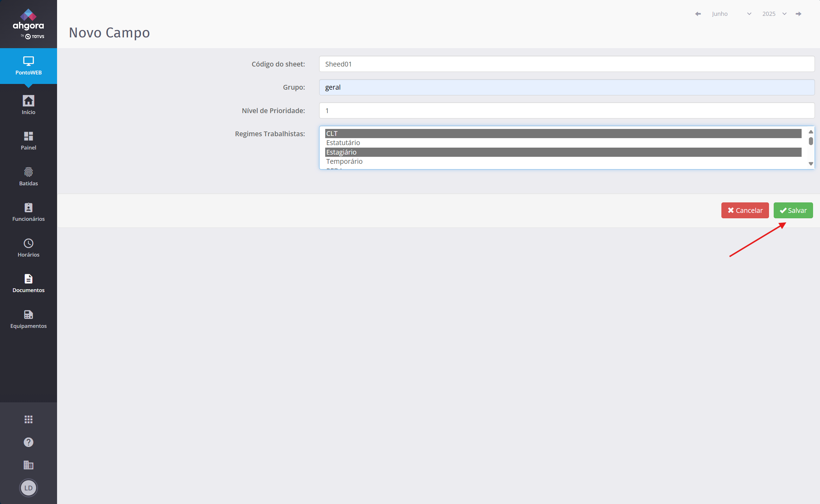Deselect the Estagiário regime option
The width and height of the screenshot is (820, 504).
coord(341,152)
